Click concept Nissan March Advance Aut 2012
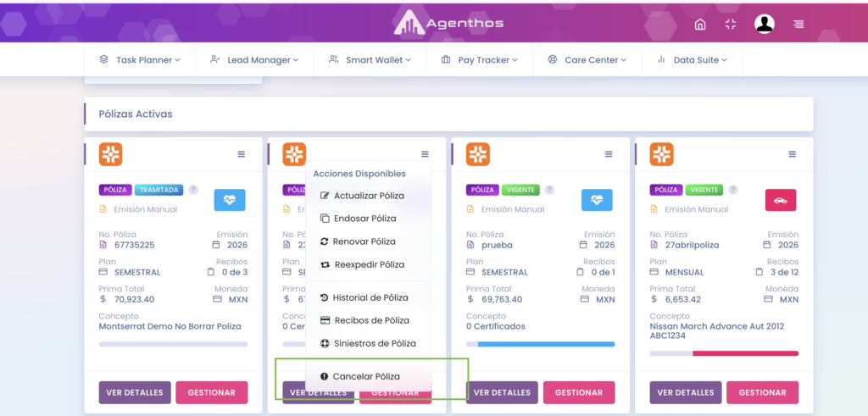 pos(717,326)
